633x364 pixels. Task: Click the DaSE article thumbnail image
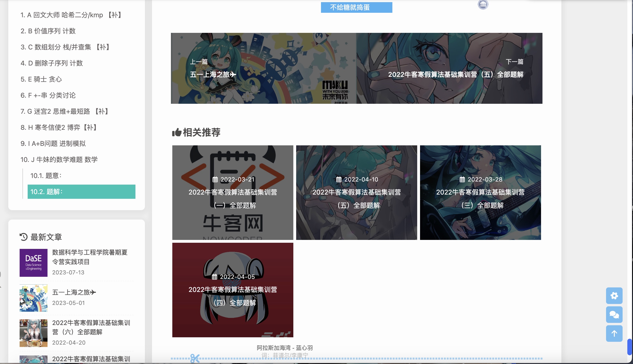click(34, 263)
